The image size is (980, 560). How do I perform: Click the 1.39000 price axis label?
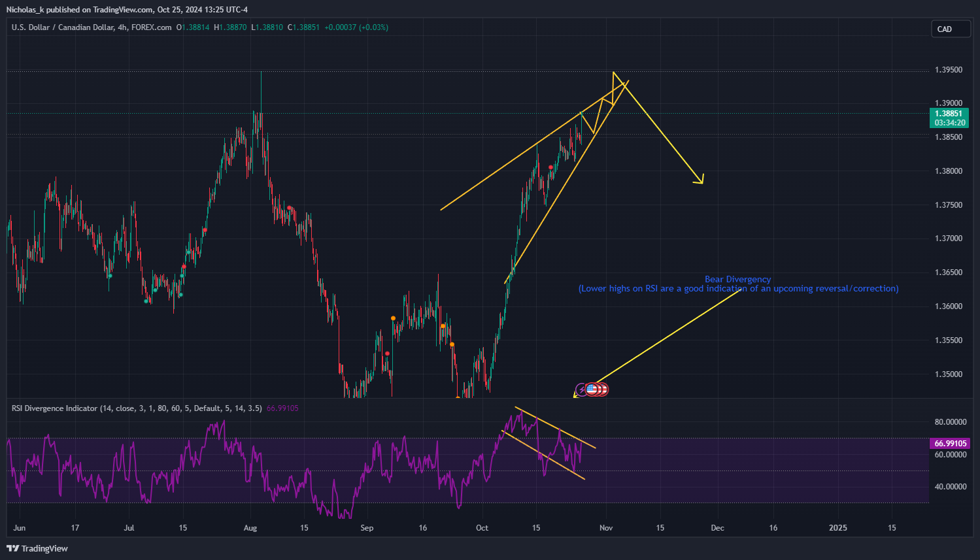(x=949, y=103)
